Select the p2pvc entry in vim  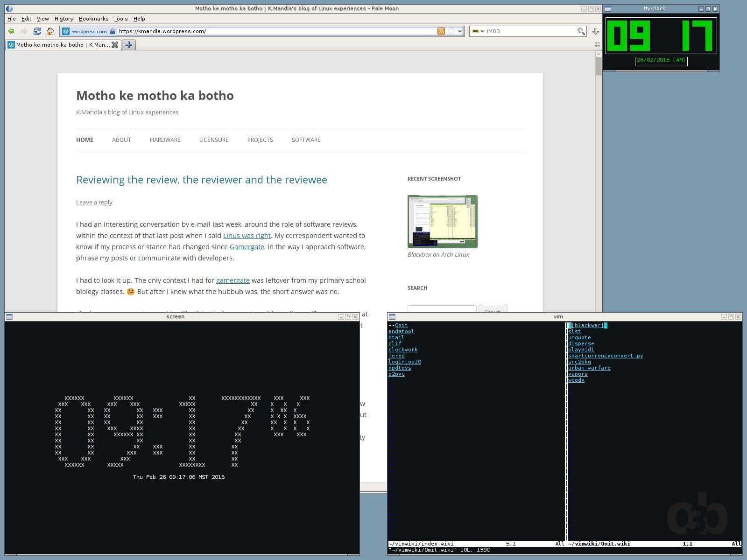click(x=396, y=374)
